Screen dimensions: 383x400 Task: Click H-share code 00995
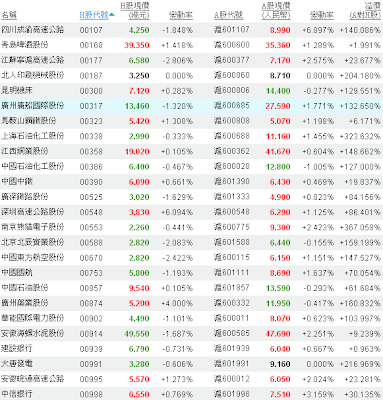pos(91,379)
